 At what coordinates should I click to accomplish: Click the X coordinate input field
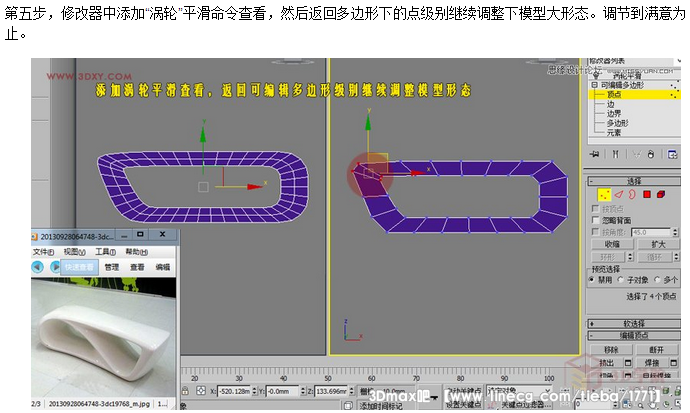point(234,391)
